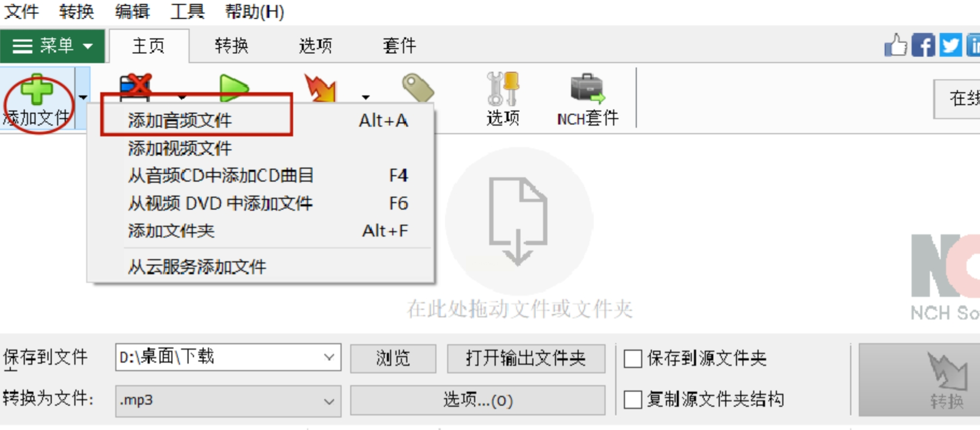Enable 保存到源文件夹 checkbox
The width and height of the screenshot is (980, 430).
(633, 358)
